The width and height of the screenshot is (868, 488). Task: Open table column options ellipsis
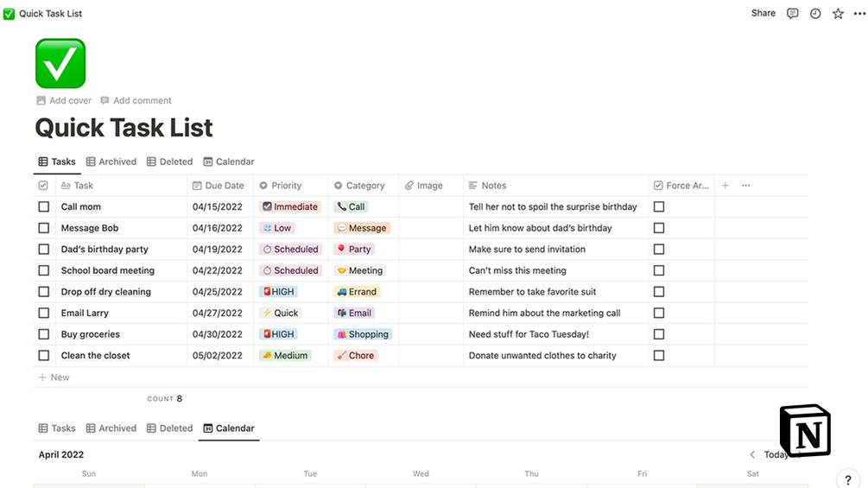(x=745, y=186)
